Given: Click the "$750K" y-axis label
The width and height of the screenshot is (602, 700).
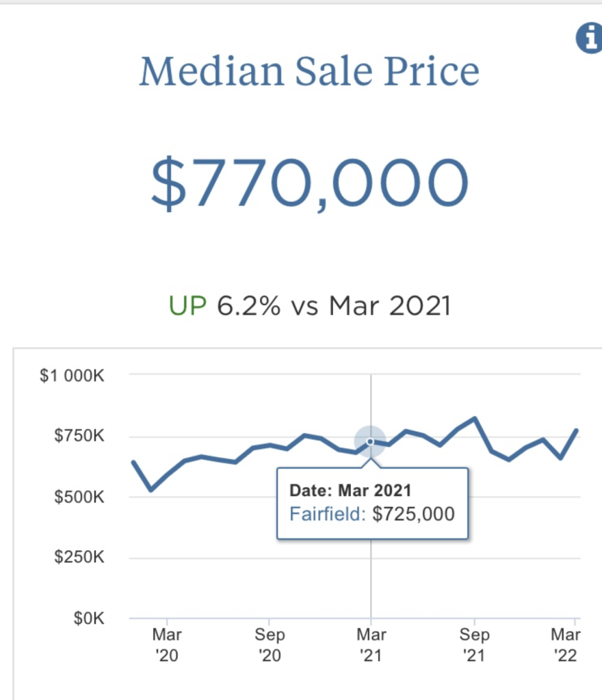Looking at the screenshot, I should click(79, 436).
